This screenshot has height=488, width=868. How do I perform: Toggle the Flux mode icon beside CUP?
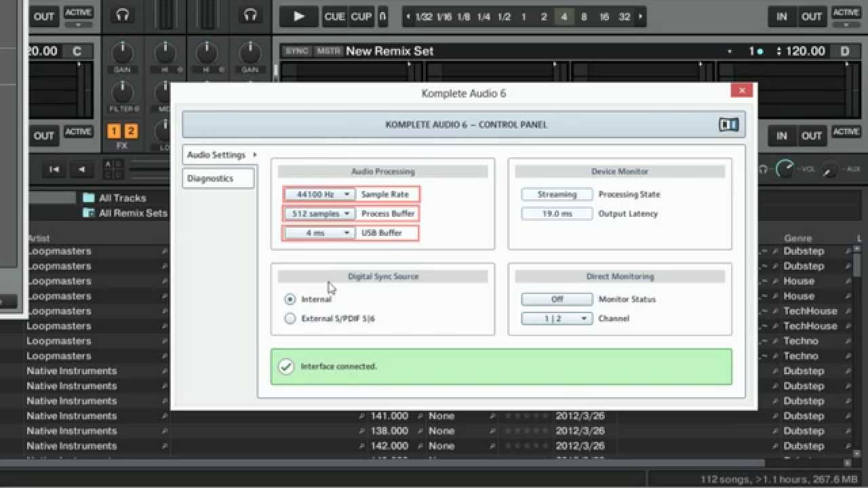[x=382, y=16]
